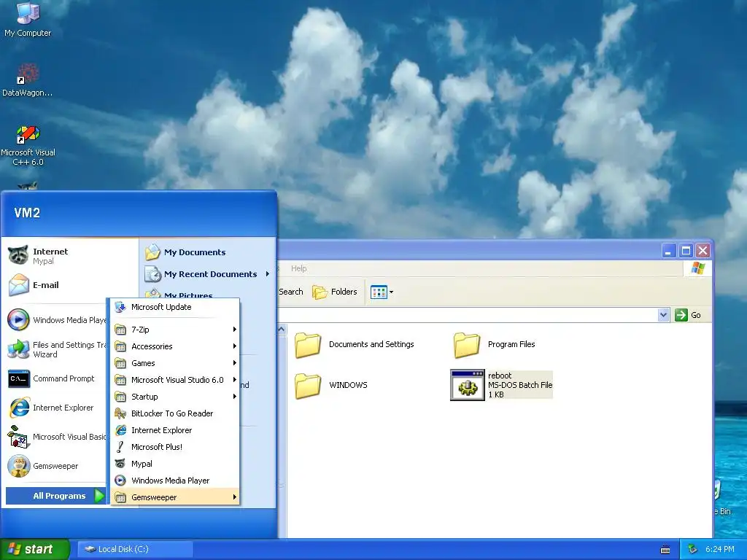
Task: Click the Start button
Action: (34, 549)
